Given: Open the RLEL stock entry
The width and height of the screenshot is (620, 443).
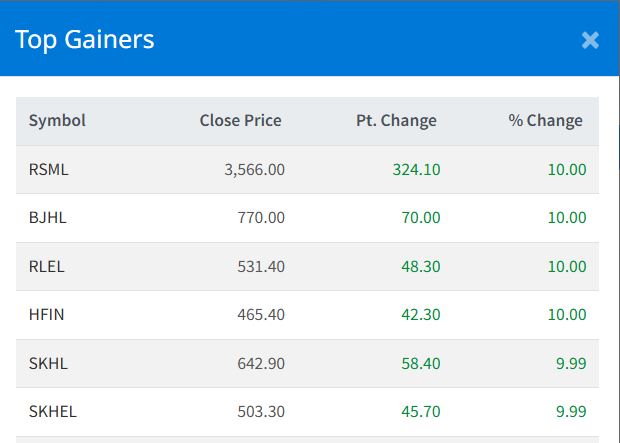Looking at the screenshot, I should tap(47, 267).
